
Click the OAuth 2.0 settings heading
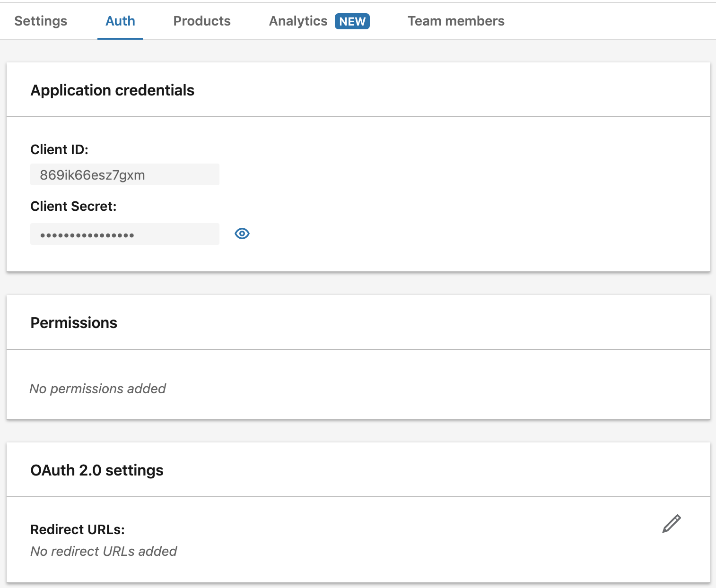97,470
